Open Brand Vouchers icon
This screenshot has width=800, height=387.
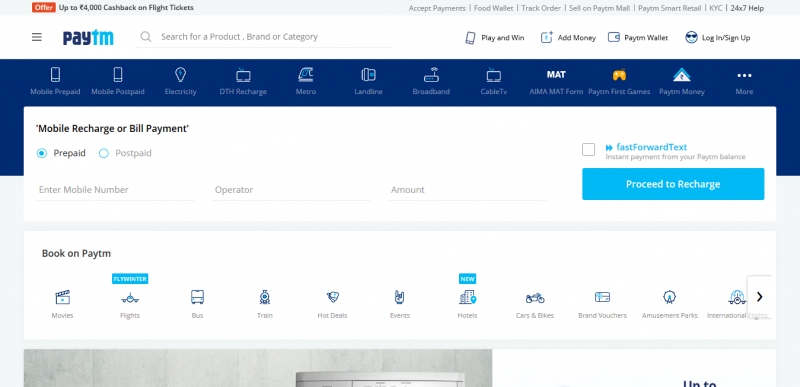point(603,297)
